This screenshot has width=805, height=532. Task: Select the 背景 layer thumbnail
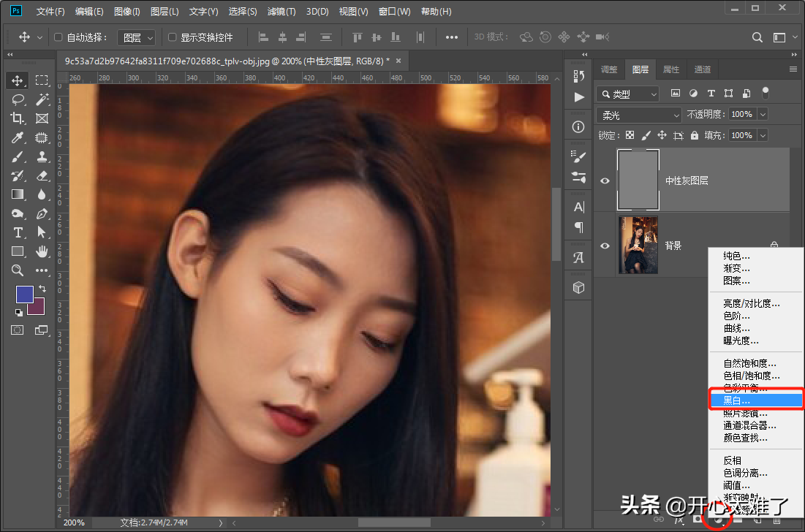click(638, 246)
